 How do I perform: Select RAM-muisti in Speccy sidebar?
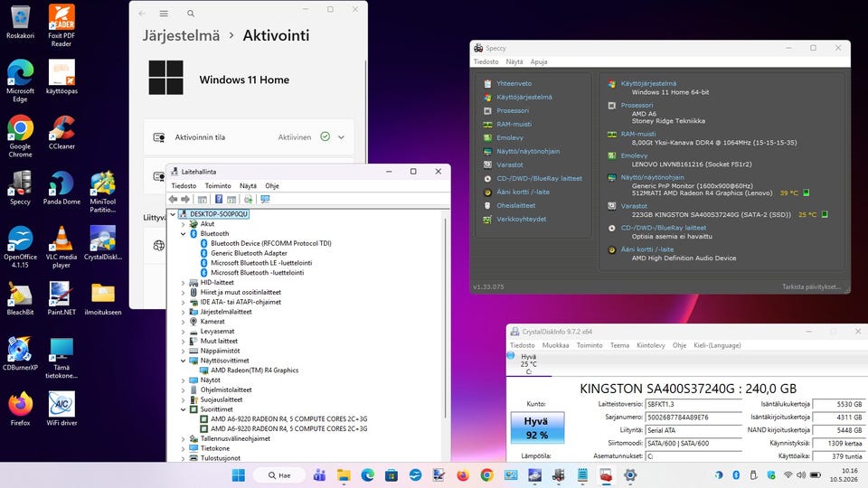point(514,125)
